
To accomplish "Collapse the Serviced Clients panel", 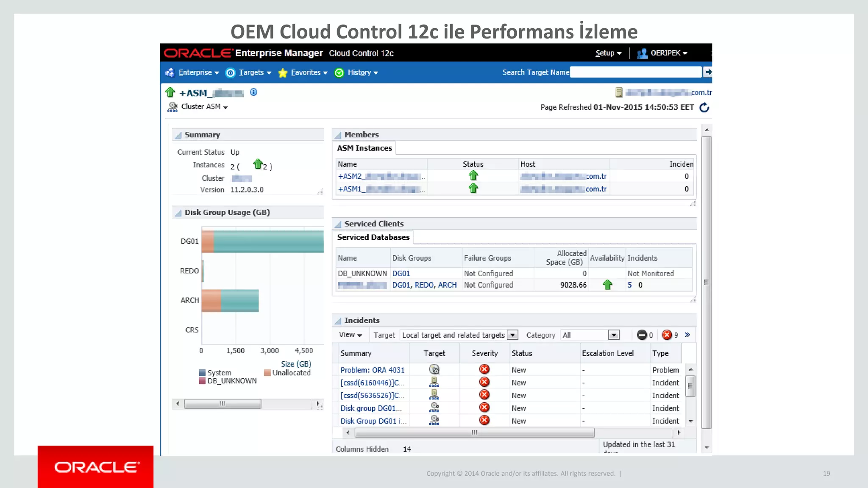I will [338, 224].
